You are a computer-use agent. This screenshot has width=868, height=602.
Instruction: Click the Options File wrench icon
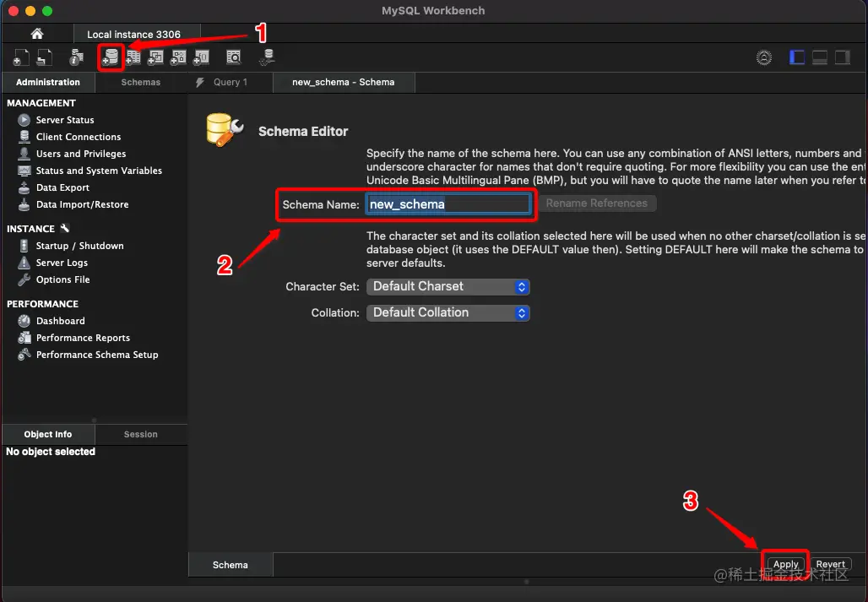(24, 279)
